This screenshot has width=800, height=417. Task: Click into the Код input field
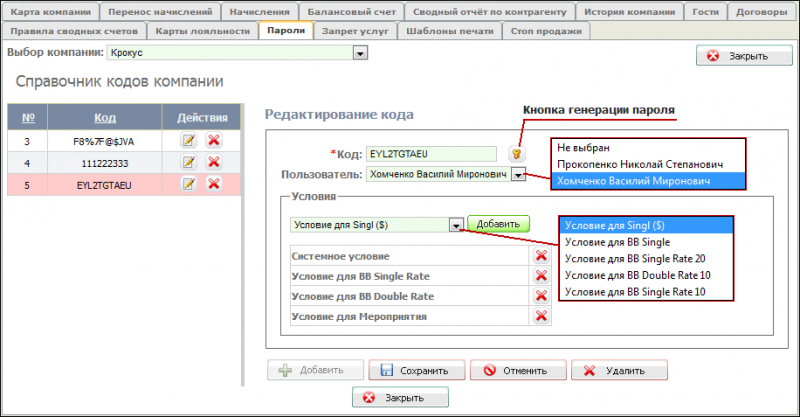[430, 154]
